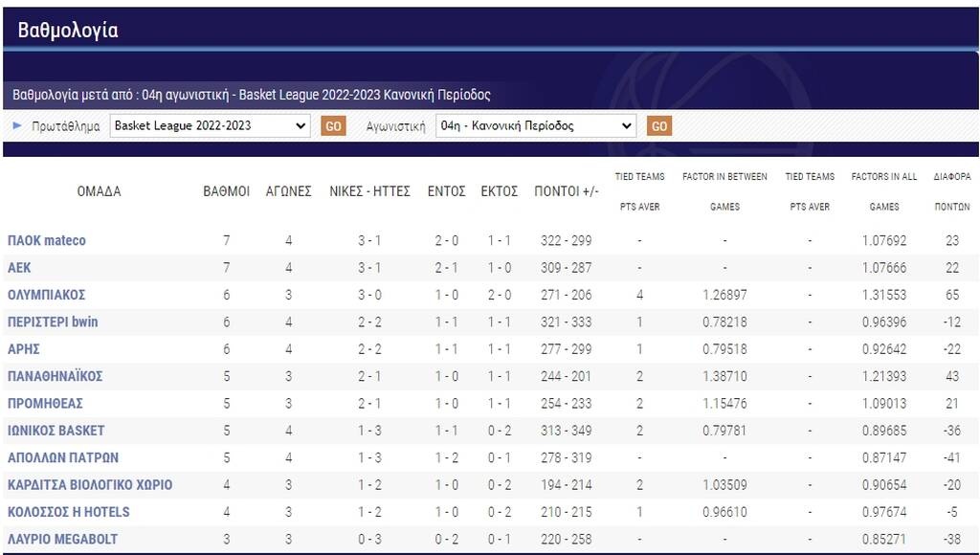The image size is (980, 555).
Task: Click the factor value 1.07666
Action: [884, 268]
